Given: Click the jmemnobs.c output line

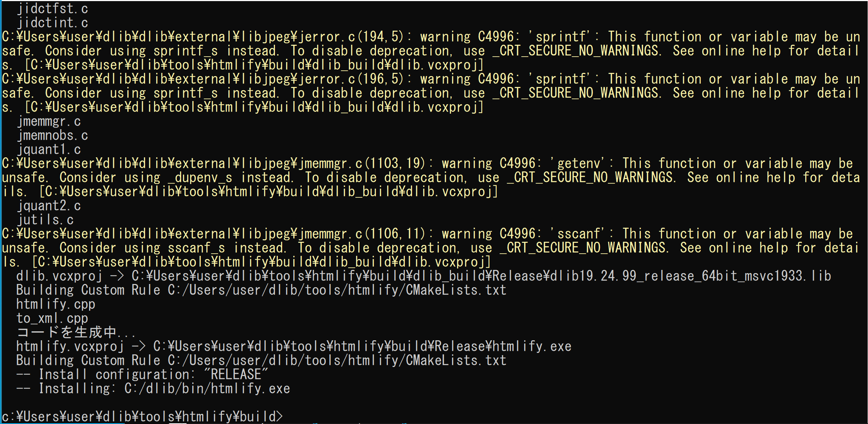Looking at the screenshot, I should (x=53, y=135).
